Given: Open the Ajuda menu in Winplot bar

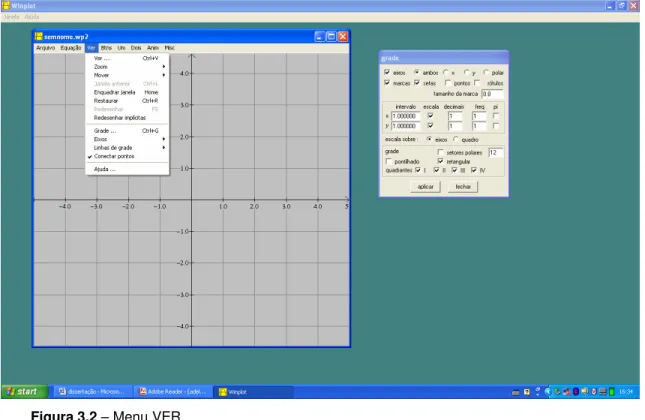Looking at the screenshot, I should pyautogui.click(x=32, y=17).
